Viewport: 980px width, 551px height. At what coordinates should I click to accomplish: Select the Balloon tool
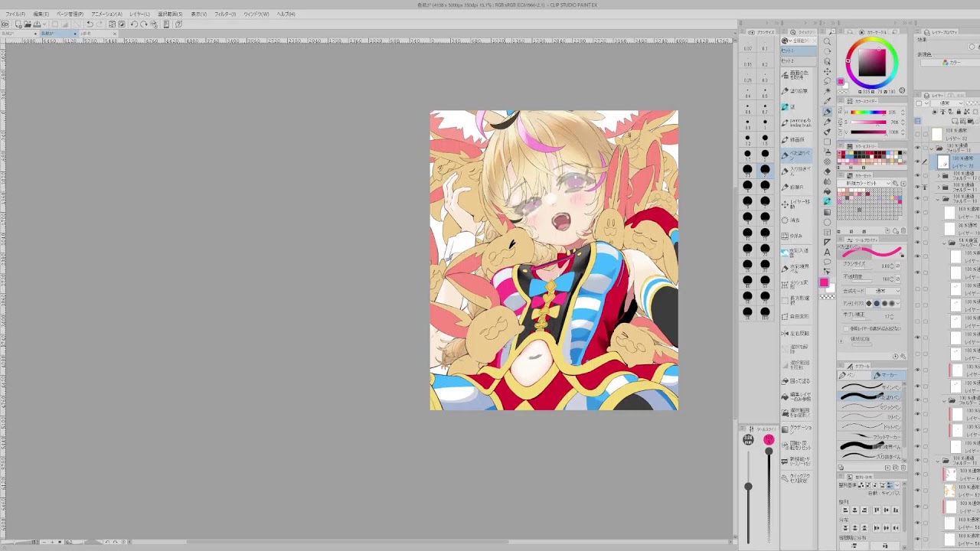[827, 262]
